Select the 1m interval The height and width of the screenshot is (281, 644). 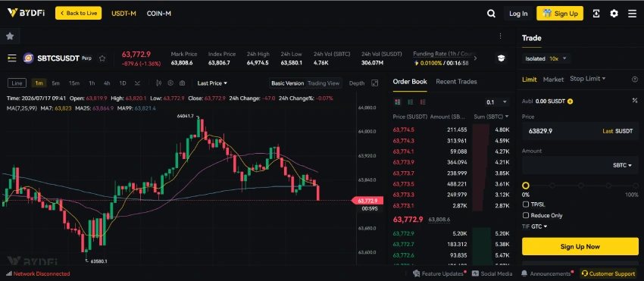39,83
